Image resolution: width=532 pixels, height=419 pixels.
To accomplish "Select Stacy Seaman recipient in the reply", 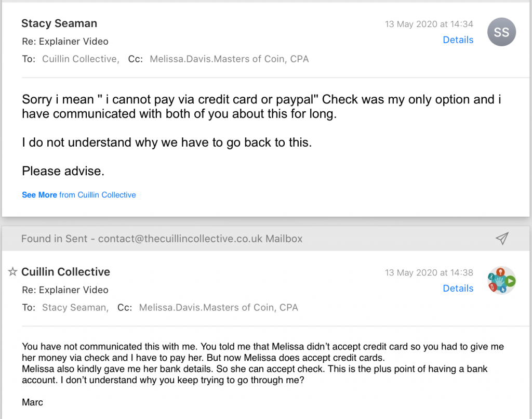I will pyautogui.click(x=74, y=308).
